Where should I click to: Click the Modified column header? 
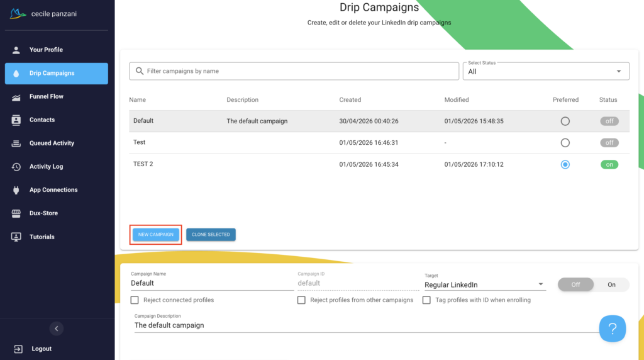(457, 100)
